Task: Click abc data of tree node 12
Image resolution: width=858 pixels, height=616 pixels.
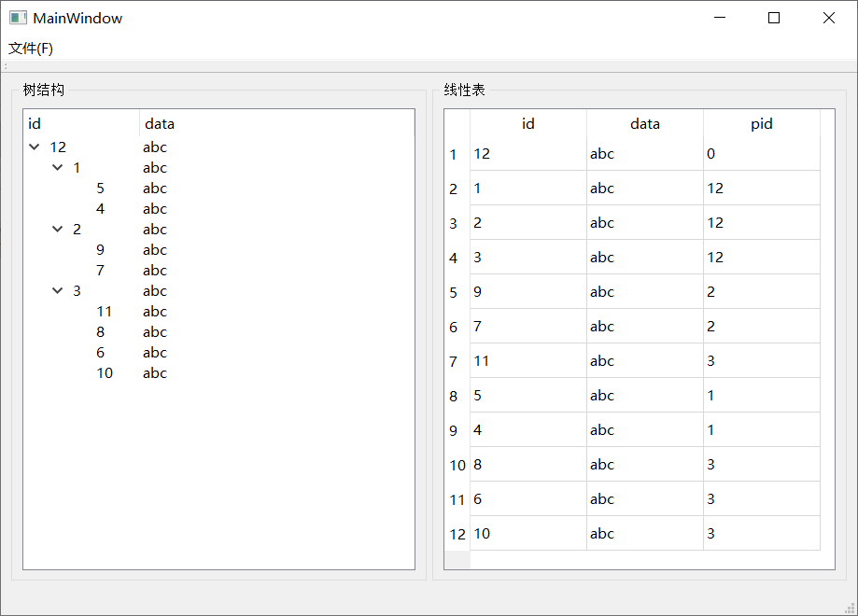Action: 155,147
